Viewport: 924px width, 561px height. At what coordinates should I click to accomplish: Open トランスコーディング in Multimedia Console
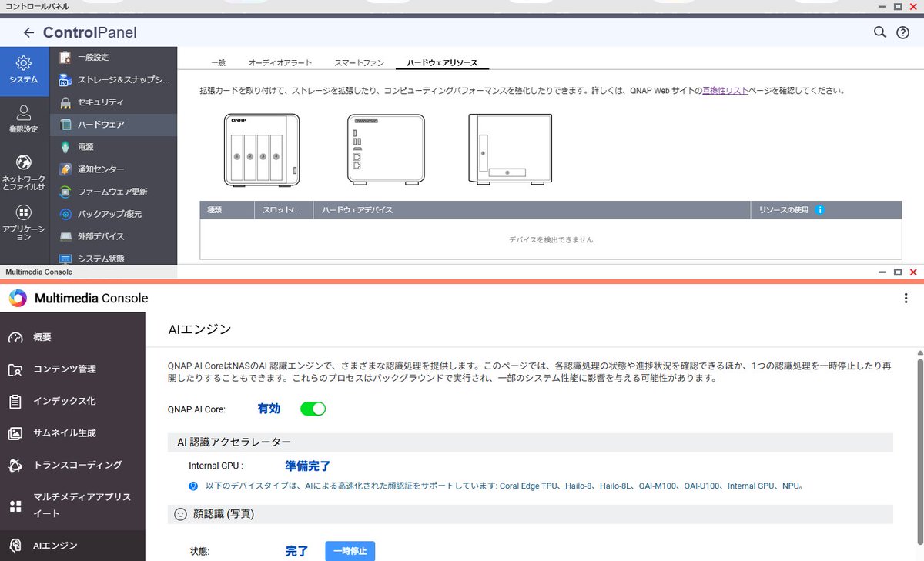(x=72, y=465)
